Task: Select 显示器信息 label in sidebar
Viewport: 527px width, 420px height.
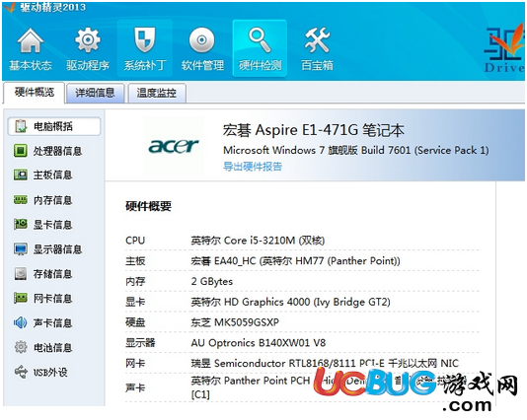Action: click(57, 249)
